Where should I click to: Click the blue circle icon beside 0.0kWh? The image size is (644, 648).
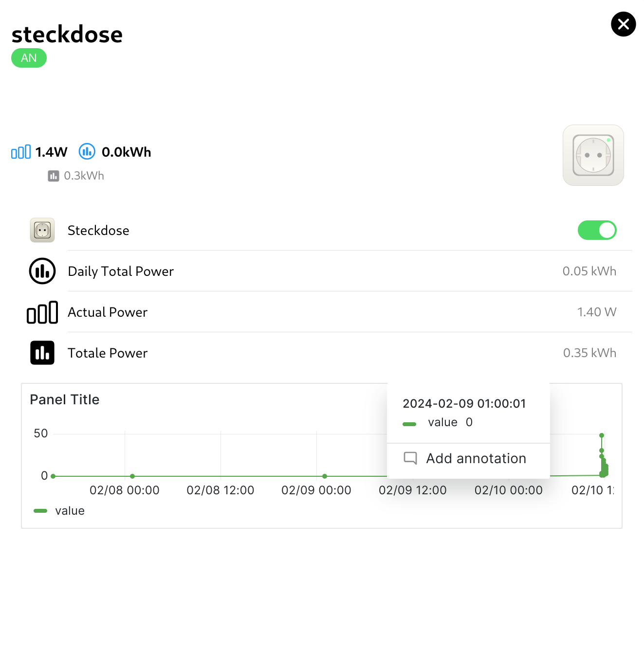pyautogui.click(x=87, y=152)
